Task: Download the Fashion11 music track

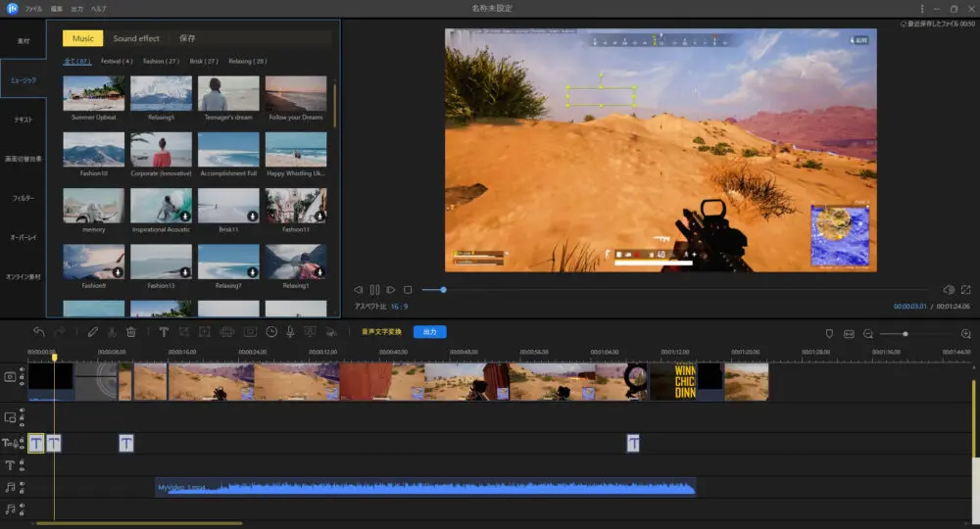Action: tap(320, 216)
